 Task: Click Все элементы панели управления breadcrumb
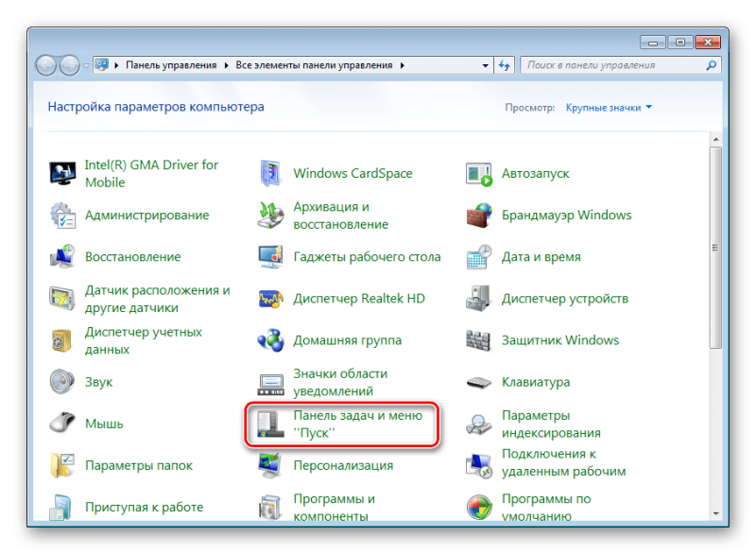point(314,65)
